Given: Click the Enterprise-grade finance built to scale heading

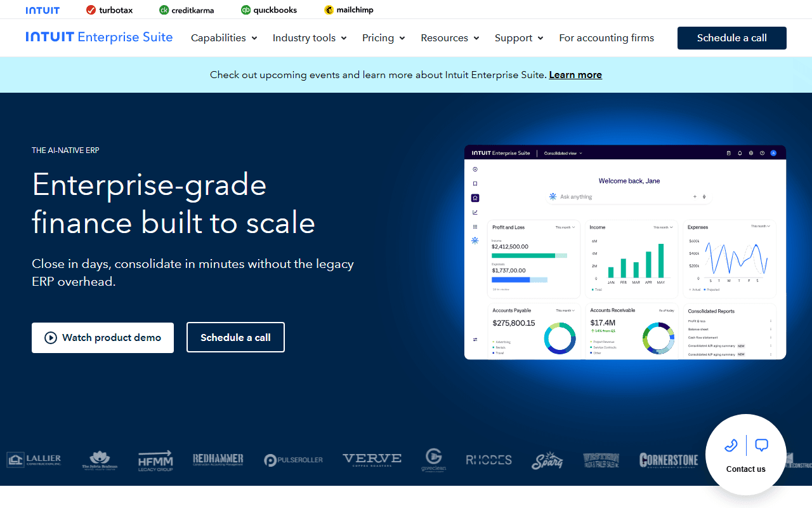Looking at the screenshot, I should 174,204.
